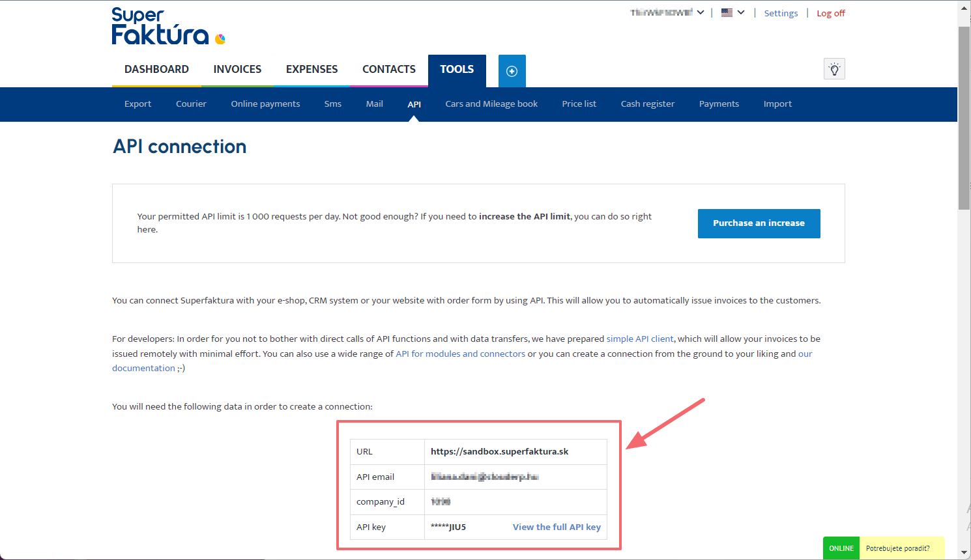Click the ONLINE chat status badge
The height and width of the screenshot is (560, 971).
coord(841,548)
